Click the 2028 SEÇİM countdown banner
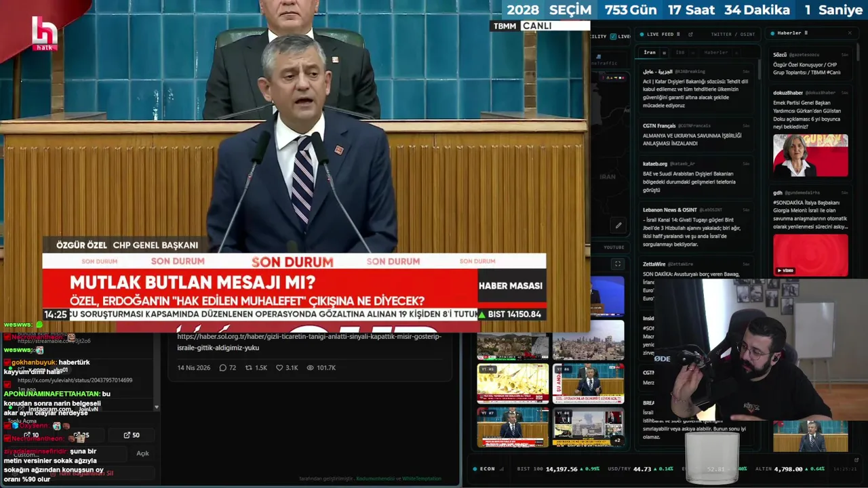Screen dimensions: 868x488 [684, 10]
